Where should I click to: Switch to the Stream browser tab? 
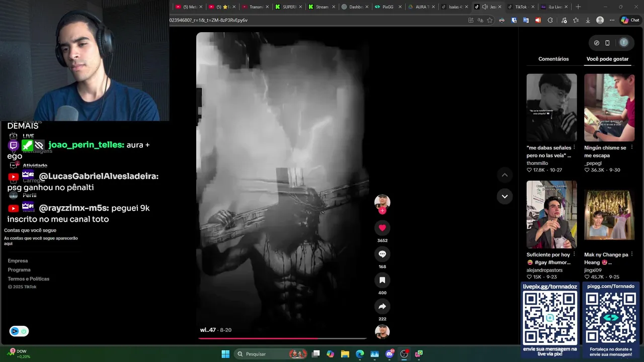point(322,7)
